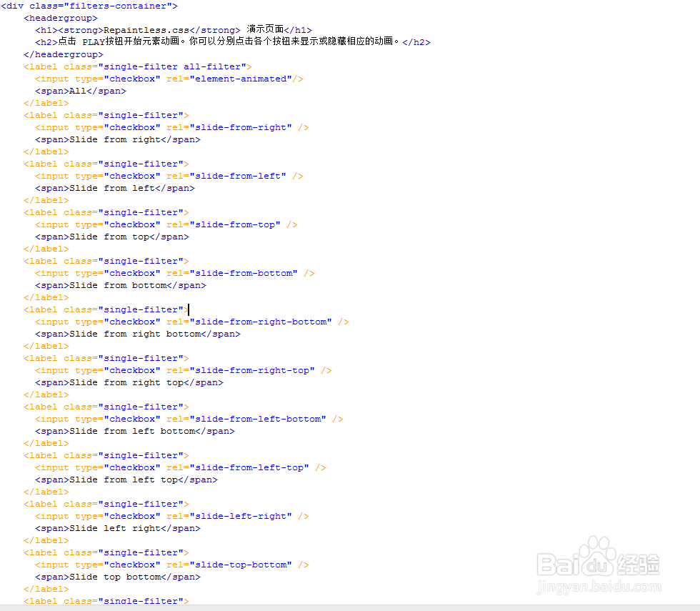Click span text 'Slide from left top'
Screen dimensions: 700x611
pos(124,480)
